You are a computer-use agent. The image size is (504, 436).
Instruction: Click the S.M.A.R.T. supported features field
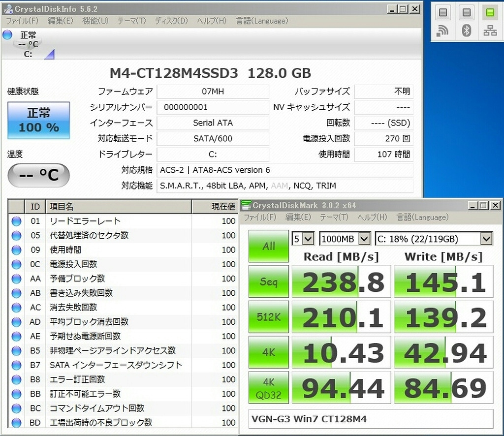click(x=285, y=186)
